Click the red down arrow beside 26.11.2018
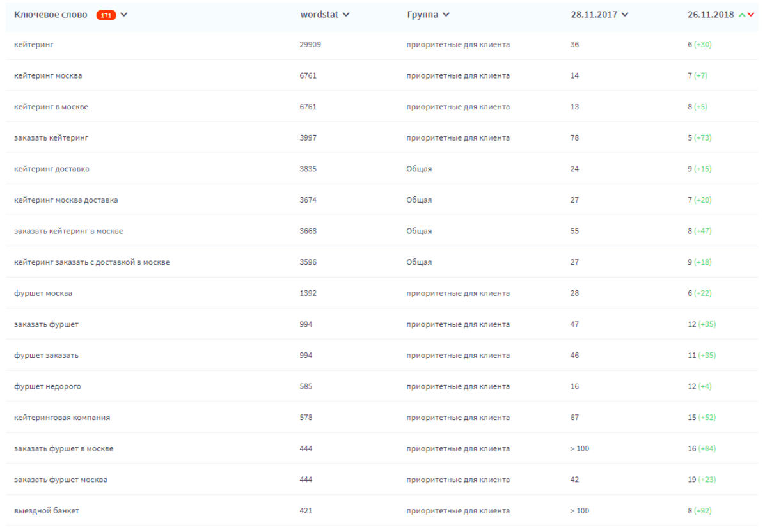 pos(751,15)
